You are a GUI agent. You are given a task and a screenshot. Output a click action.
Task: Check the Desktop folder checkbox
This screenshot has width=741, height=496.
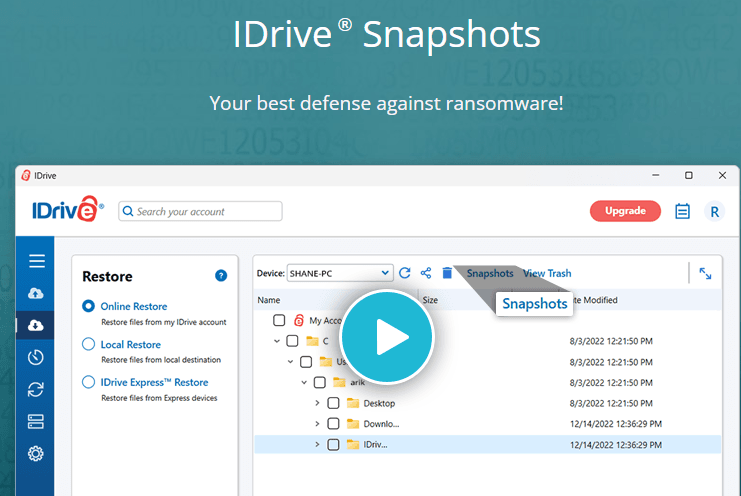[333, 403]
